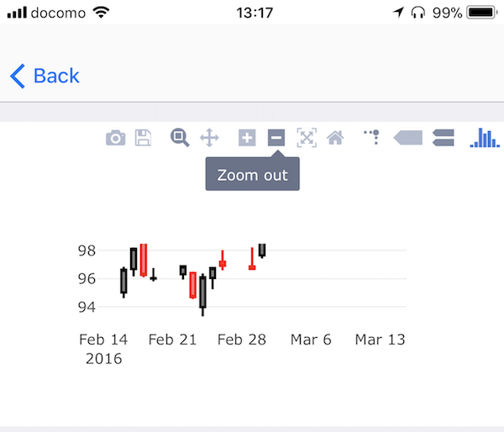The image size is (504, 432).
Task: Click the Mar 6 axis label
Action: pos(311,340)
